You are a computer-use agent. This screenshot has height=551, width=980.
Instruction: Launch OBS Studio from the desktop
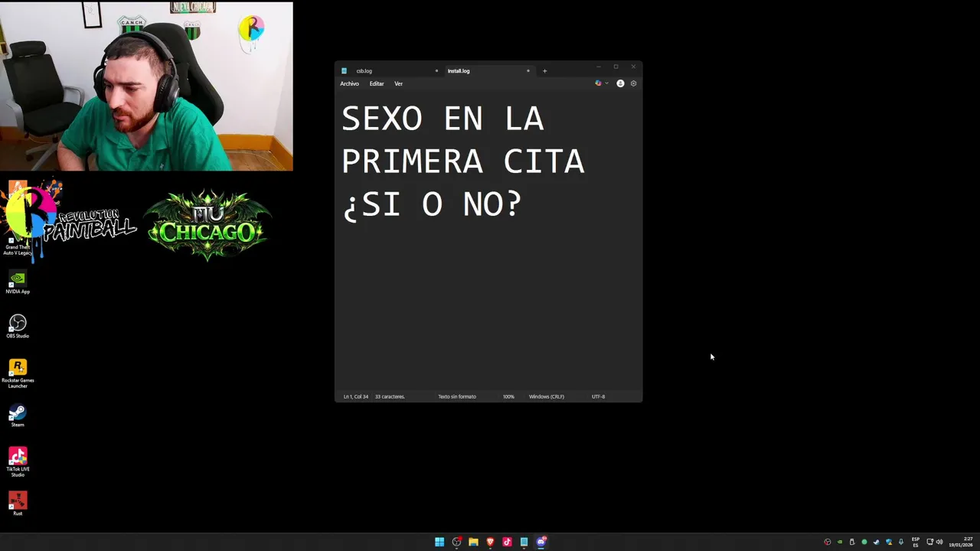[x=18, y=326]
